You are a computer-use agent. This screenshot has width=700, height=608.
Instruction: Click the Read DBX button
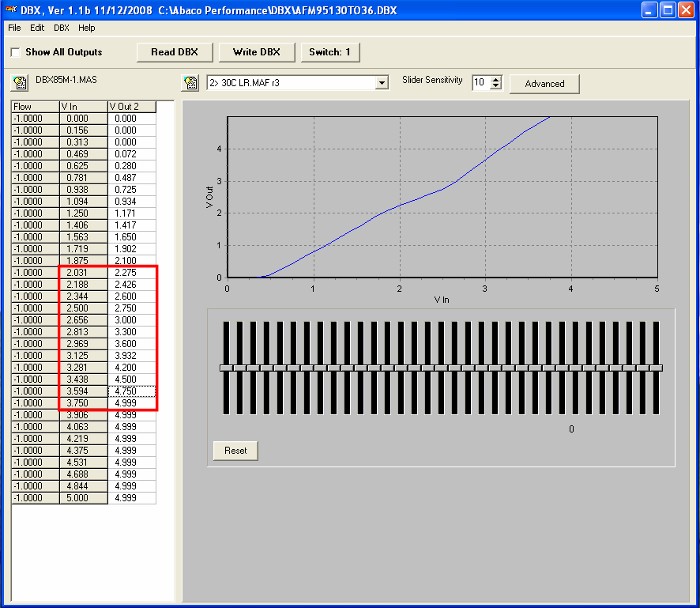pyautogui.click(x=174, y=52)
